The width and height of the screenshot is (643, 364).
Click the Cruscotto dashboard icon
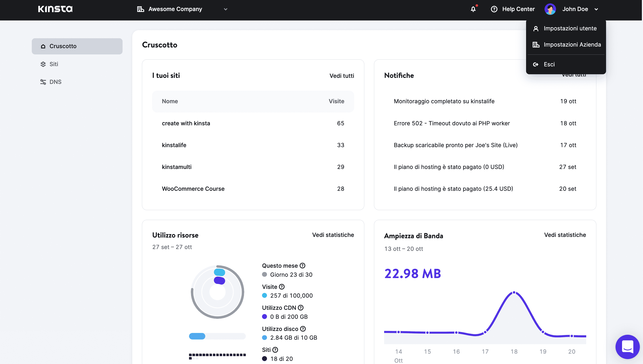(43, 46)
